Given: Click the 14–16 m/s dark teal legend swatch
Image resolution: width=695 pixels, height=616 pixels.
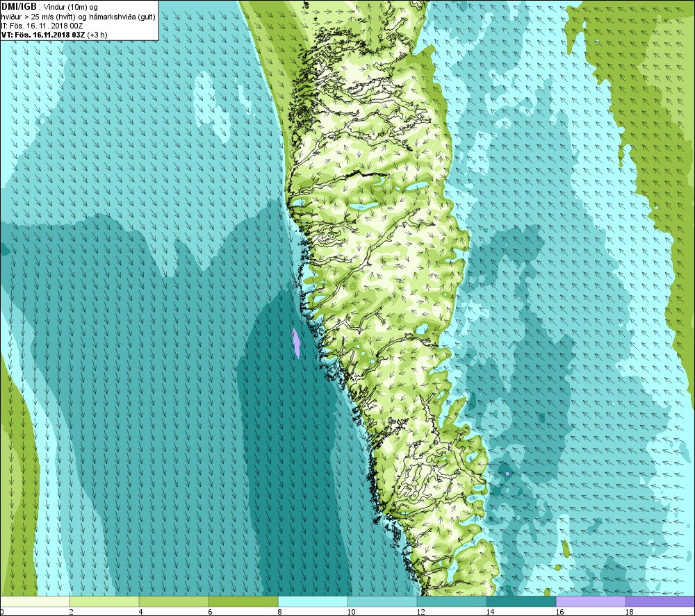Looking at the screenshot, I should tap(521, 601).
